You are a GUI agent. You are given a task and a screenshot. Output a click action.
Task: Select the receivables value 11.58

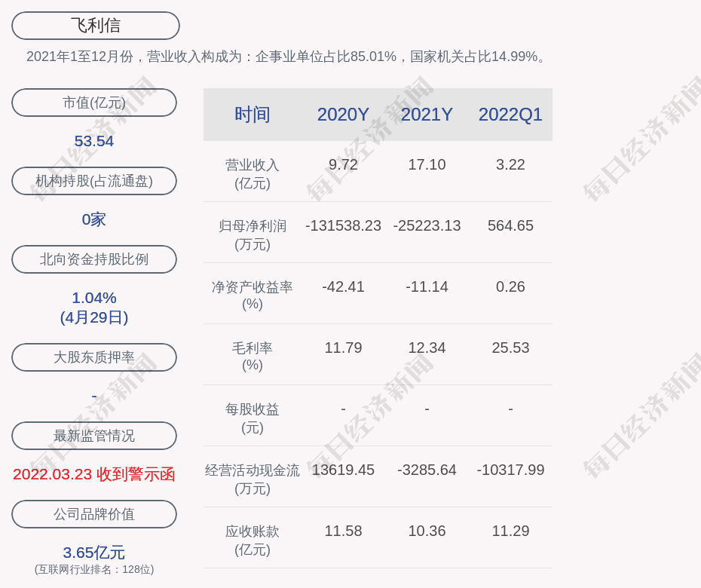[344, 531]
